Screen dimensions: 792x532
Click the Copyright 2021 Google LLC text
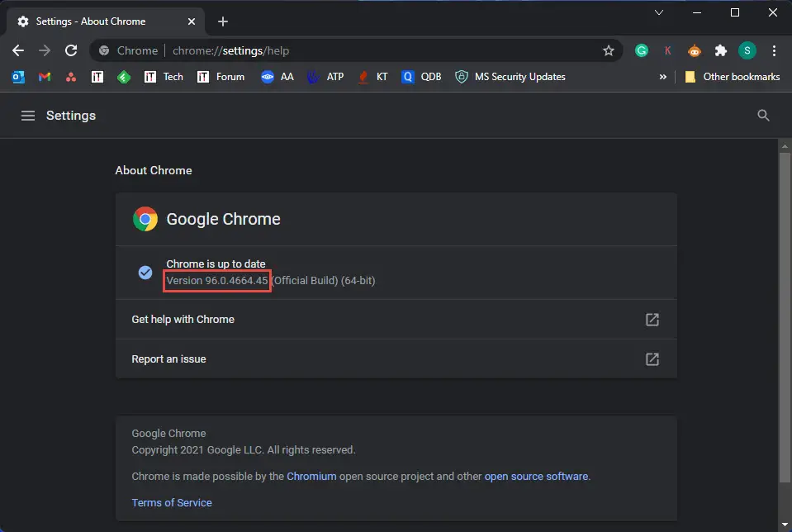click(244, 449)
